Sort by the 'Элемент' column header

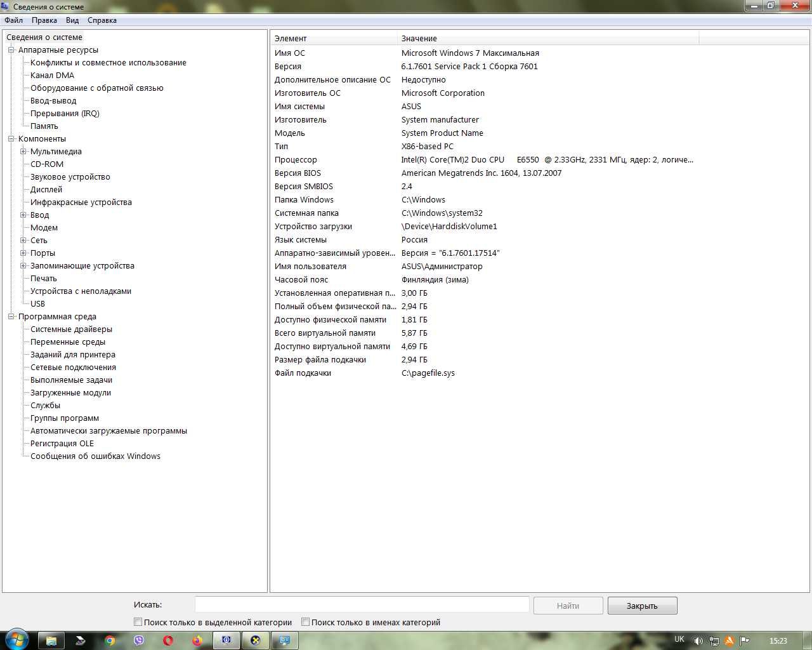pos(334,39)
